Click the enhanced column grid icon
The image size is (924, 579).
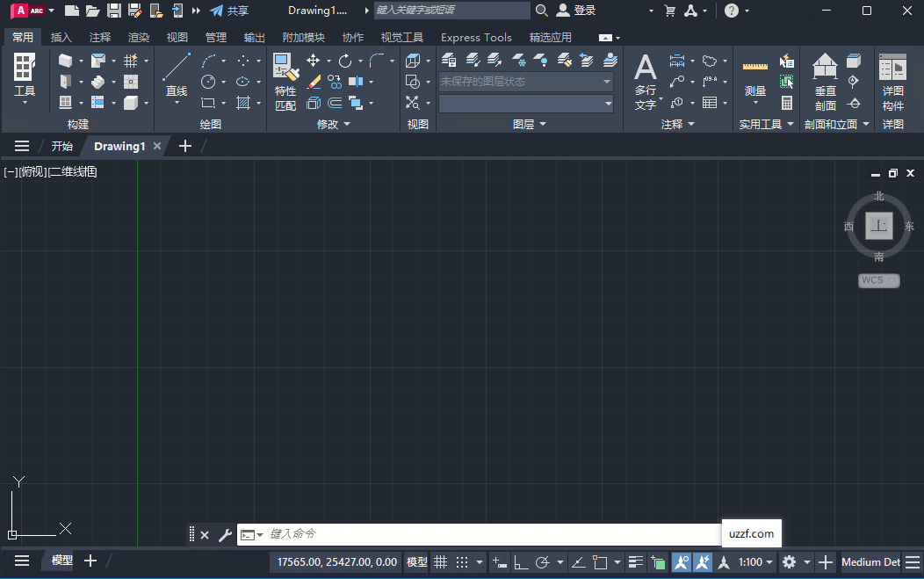(x=130, y=61)
